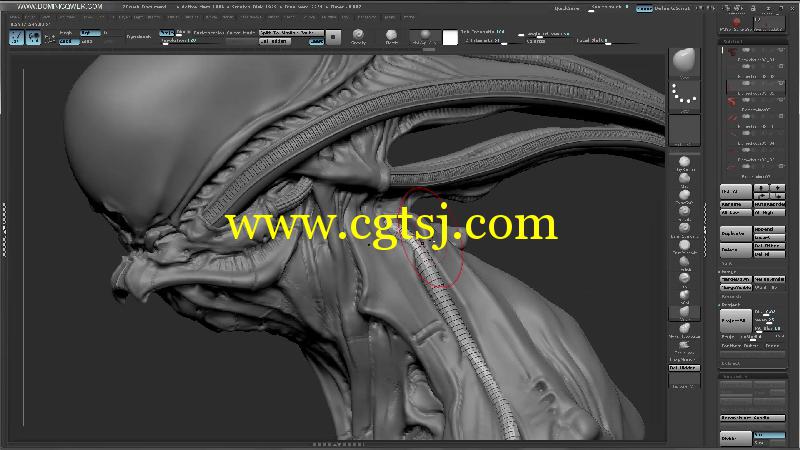
Task: Toggle eye of the S-icon subtool
Action: coord(780,100)
